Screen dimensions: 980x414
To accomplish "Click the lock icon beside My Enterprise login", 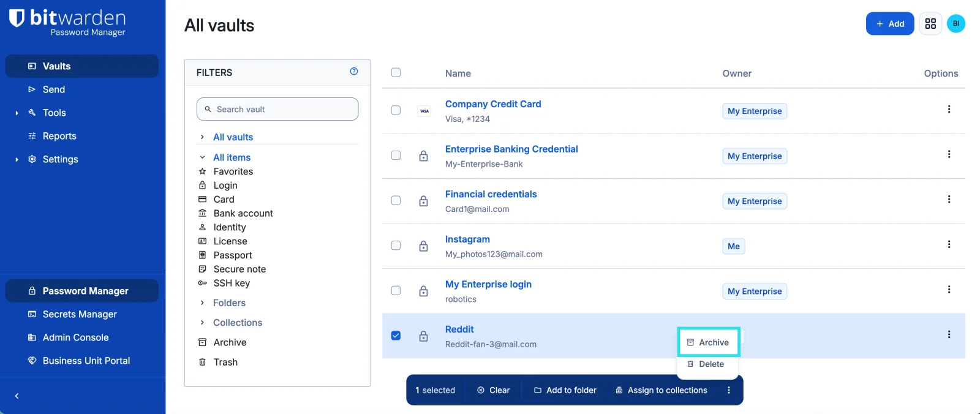I will [423, 291].
